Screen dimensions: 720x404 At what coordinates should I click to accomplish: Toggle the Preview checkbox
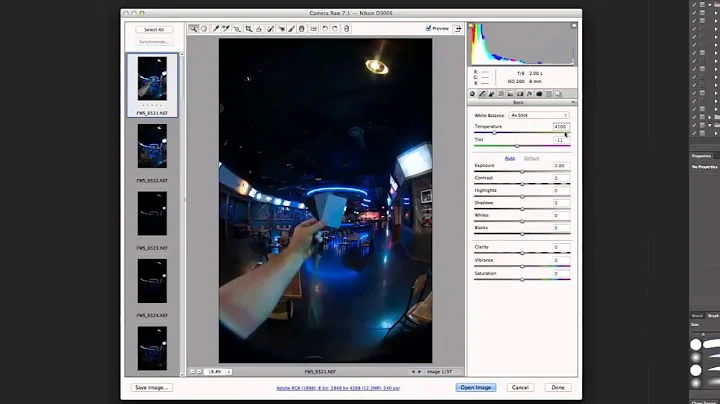click(428, 28)
